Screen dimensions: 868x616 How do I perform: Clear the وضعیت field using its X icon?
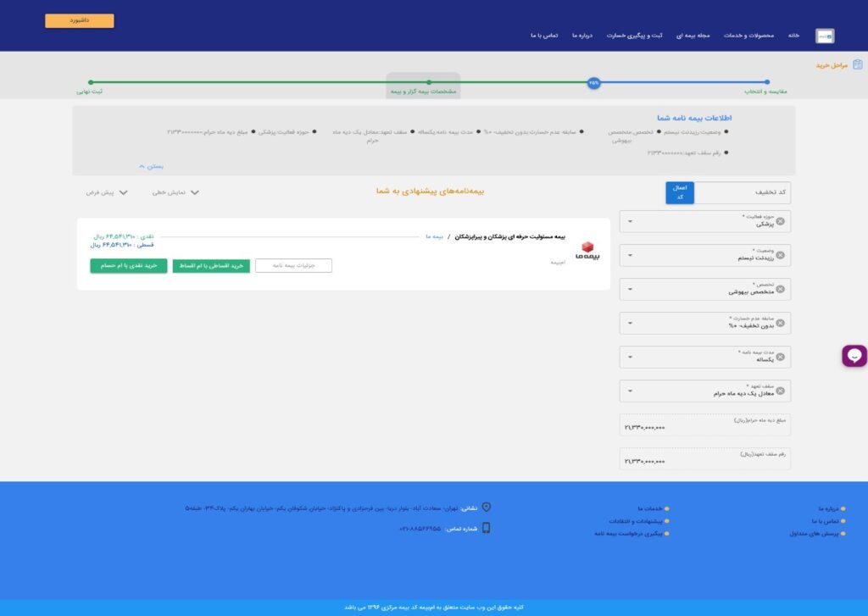tap(780, 255)
